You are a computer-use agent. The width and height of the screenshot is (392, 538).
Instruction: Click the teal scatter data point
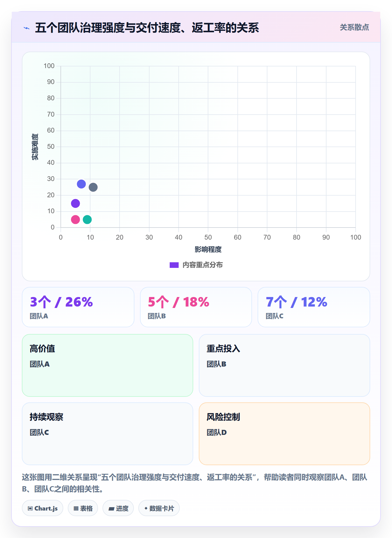87,219
